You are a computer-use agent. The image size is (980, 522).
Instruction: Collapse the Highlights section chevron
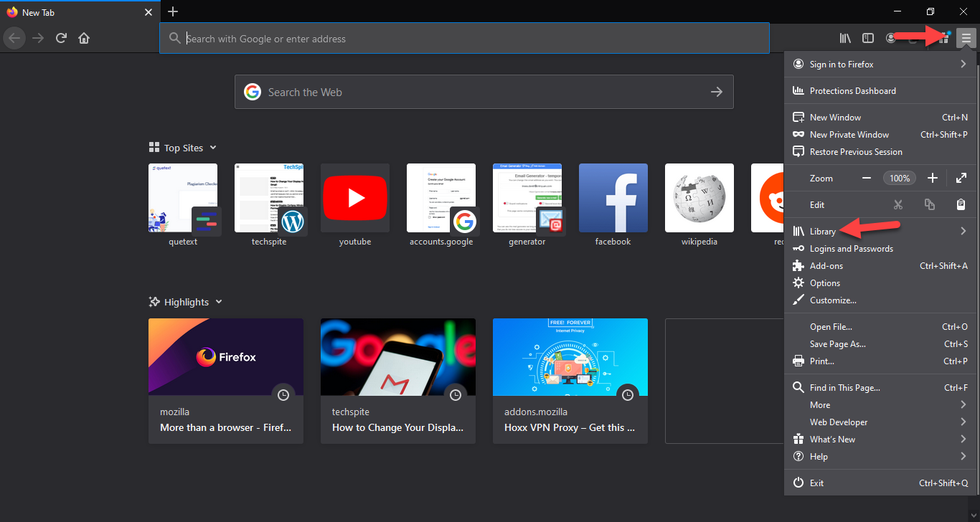point(219,302)
